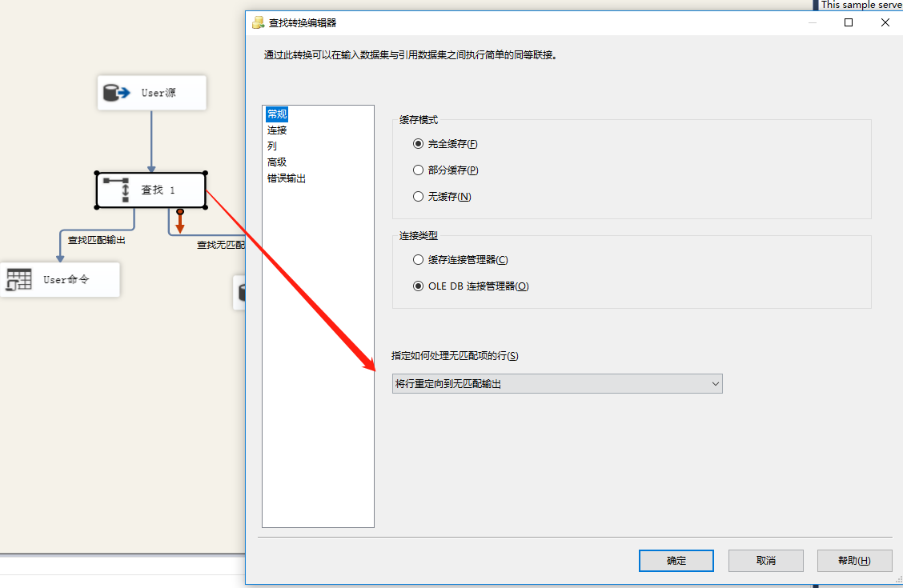Viewport: 903px width, 588px height.
Task: Open the 连接 page
Action: (277, 130)
